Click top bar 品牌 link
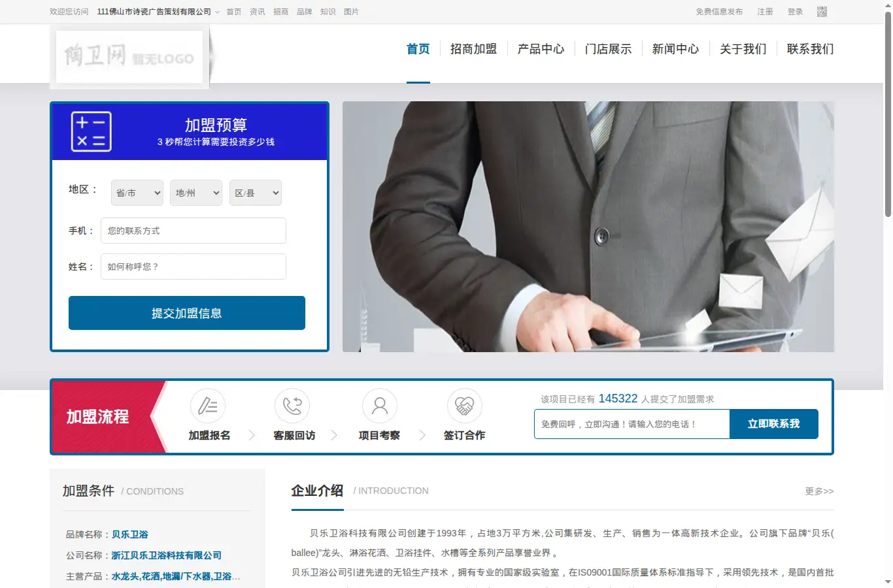893x588 pixels. (x=305, y=12)
